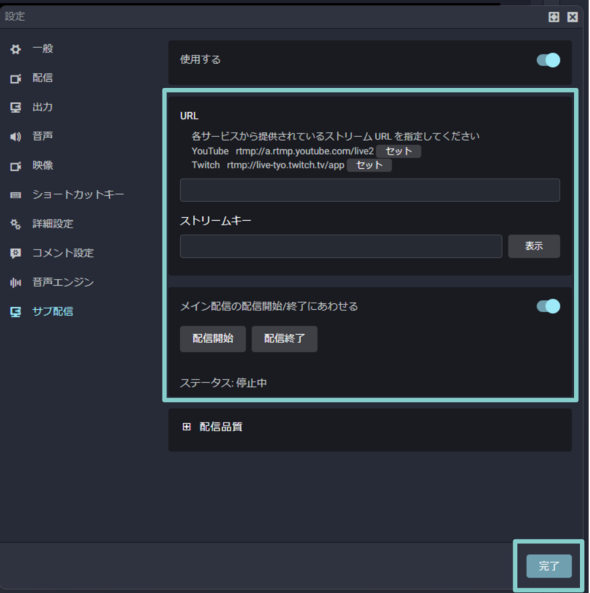The height and width of the screenshot is (593, 590).
Task: Click the 完了 button
Action: pos(549,566)
